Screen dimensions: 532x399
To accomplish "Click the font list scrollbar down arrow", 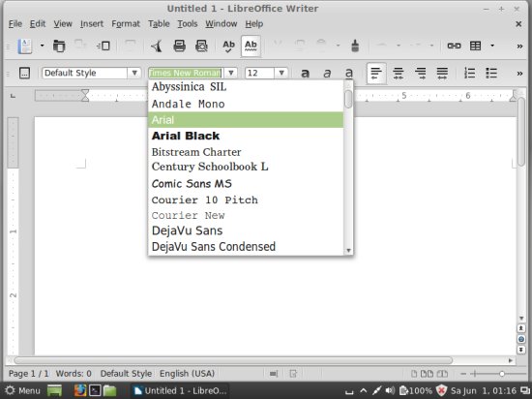I will tap(348, 251).
